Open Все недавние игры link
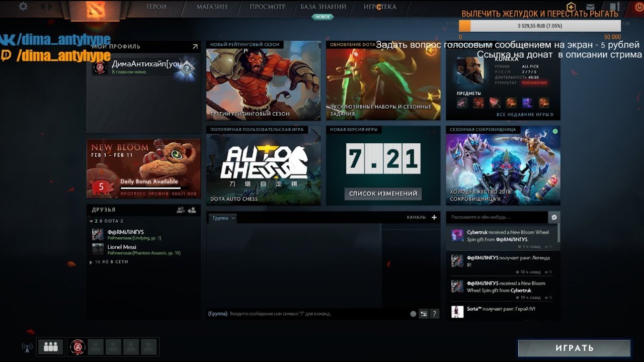 coord(525,115)
